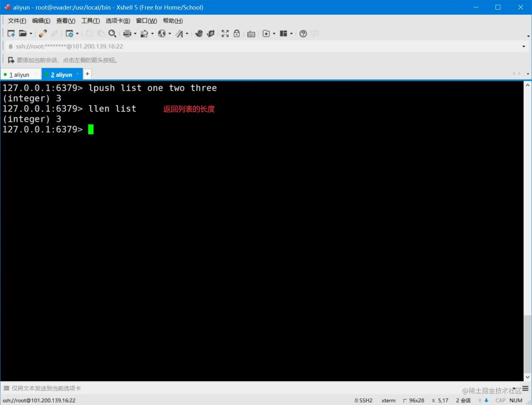Open the 文件(F) menu

[17, 21]
